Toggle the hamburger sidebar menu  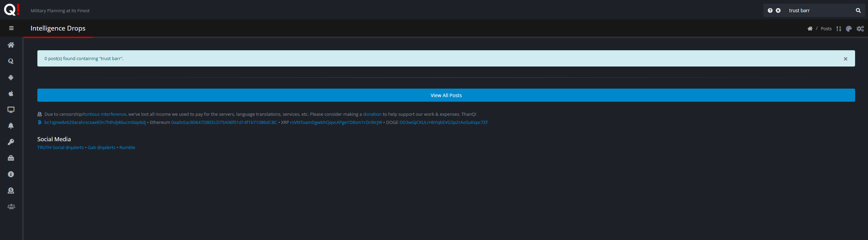(11, 28)
